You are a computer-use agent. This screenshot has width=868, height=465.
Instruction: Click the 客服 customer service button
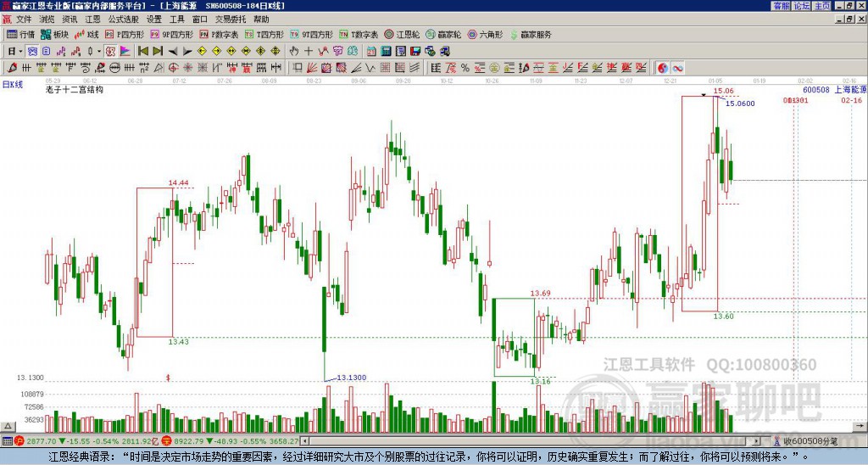coord(781,6)
